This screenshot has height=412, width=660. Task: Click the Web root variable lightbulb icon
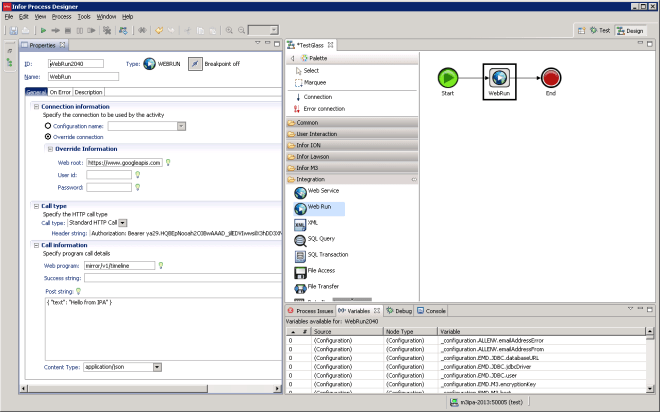pyautogui.click(x=167, y=161)
